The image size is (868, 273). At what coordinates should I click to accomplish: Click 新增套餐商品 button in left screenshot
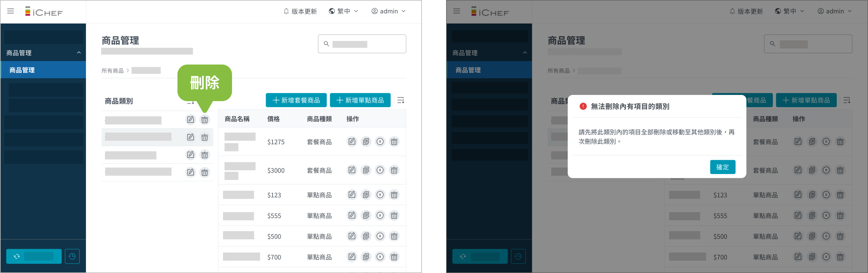(x=296, y=101)
